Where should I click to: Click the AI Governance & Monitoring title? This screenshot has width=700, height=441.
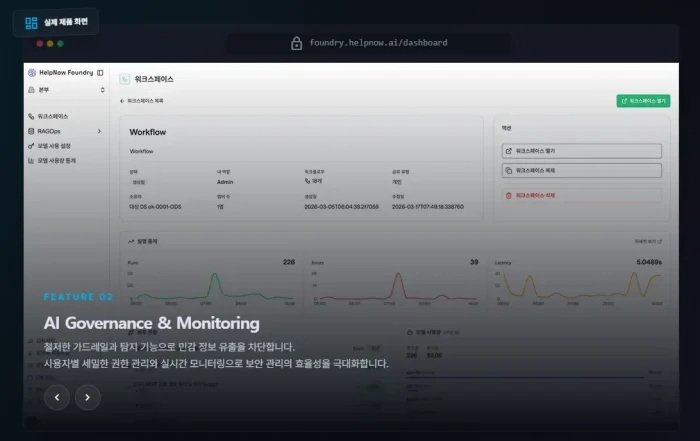(x=151, y=323)
